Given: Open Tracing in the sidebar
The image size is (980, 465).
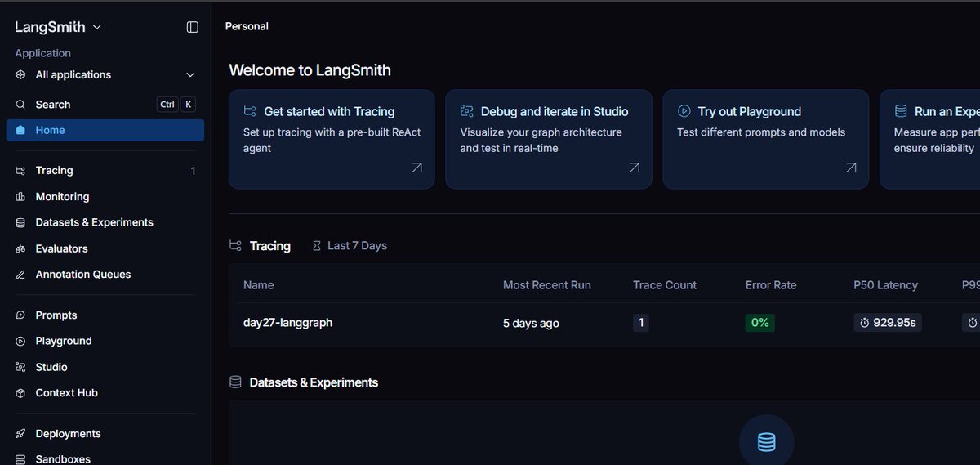Looking at the screenshot, I should coord(105,171).
